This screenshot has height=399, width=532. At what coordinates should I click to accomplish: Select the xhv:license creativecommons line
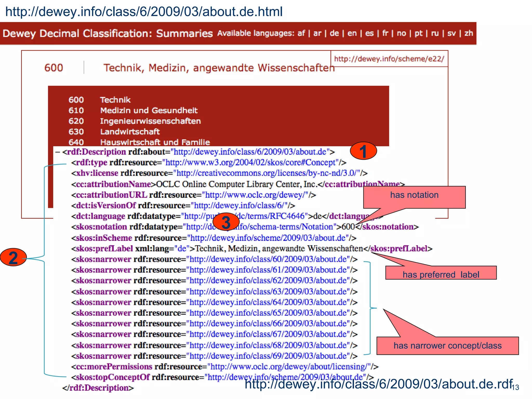click(x=220, y=173)
